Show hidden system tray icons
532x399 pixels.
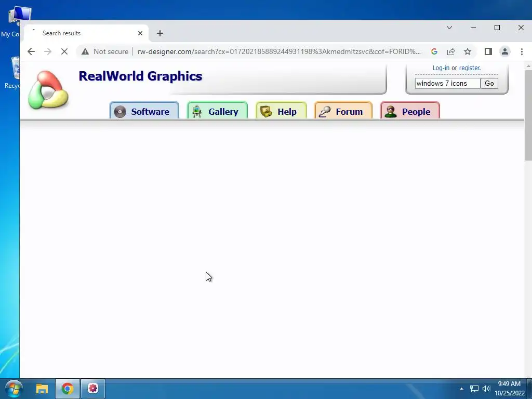pos(461,389)
